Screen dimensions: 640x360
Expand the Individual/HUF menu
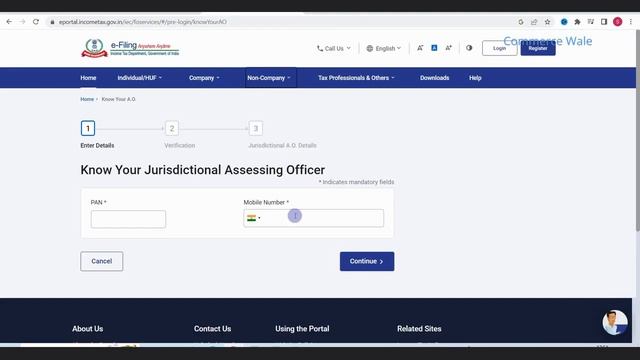click(x=140, y=78)
